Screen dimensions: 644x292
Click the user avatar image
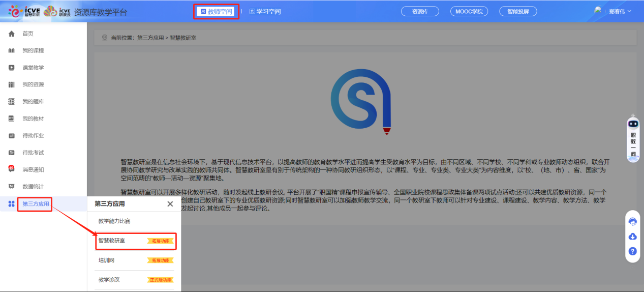(599, 11)
